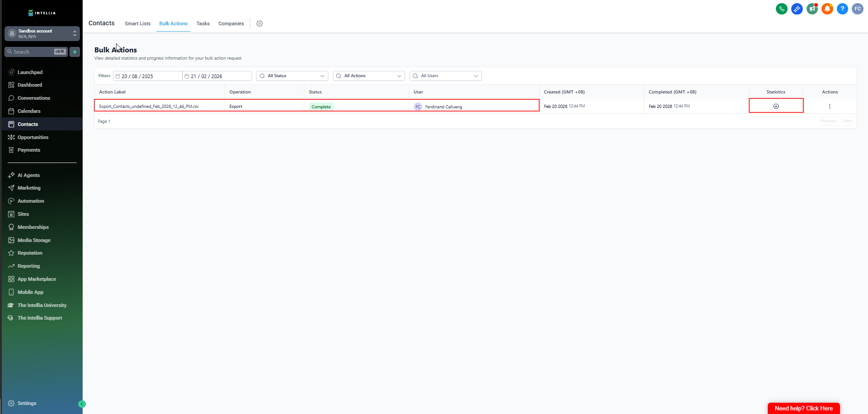Download statistics for the export row
868x414 pixels.
tap(776, 106)
